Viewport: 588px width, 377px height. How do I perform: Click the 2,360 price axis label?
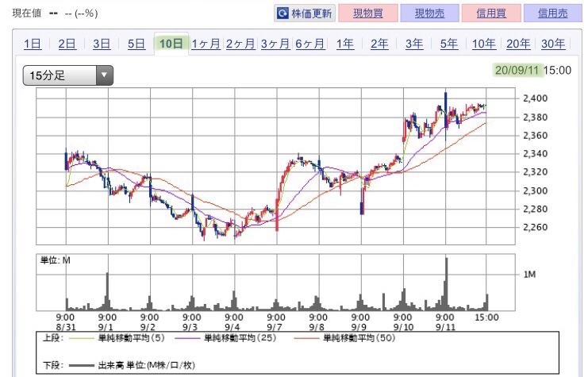point(535,135)
